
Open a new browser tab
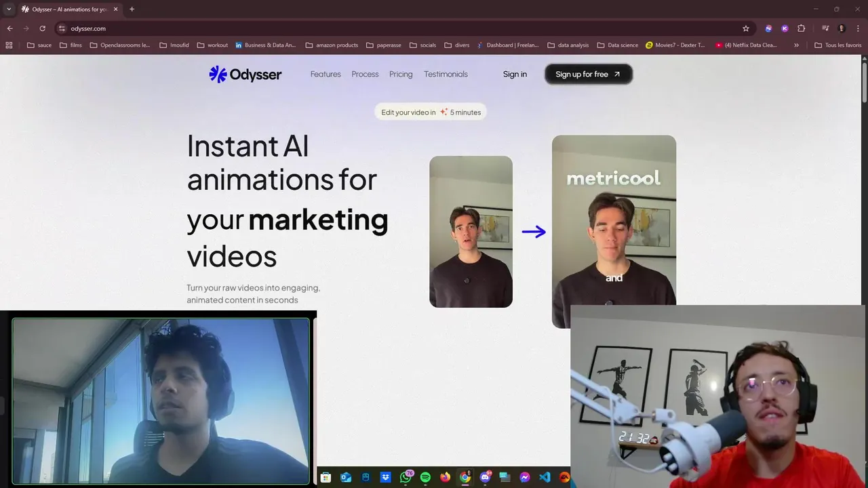click(132, 9)
